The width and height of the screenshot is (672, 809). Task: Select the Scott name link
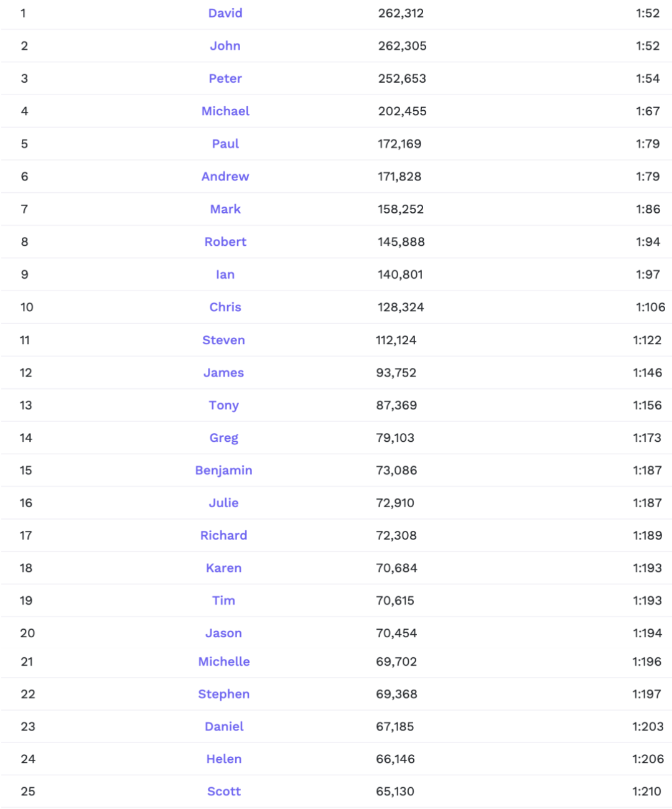pos(223,792)
